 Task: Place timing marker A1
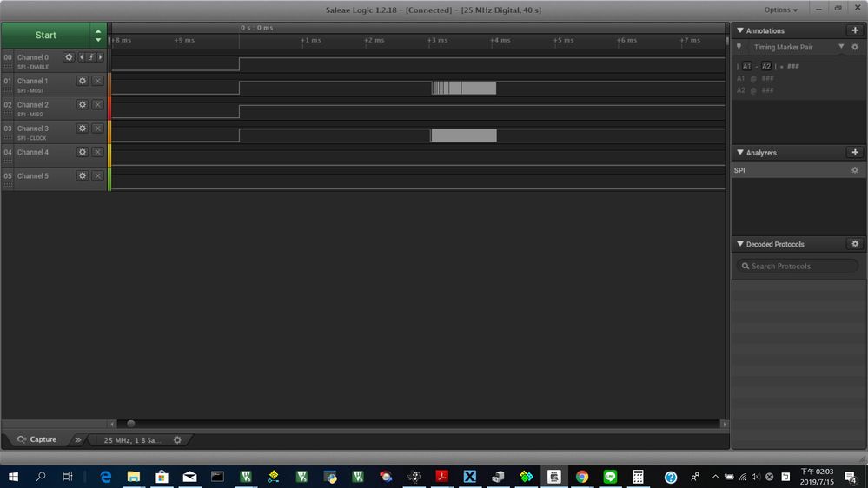pos(746,66)
